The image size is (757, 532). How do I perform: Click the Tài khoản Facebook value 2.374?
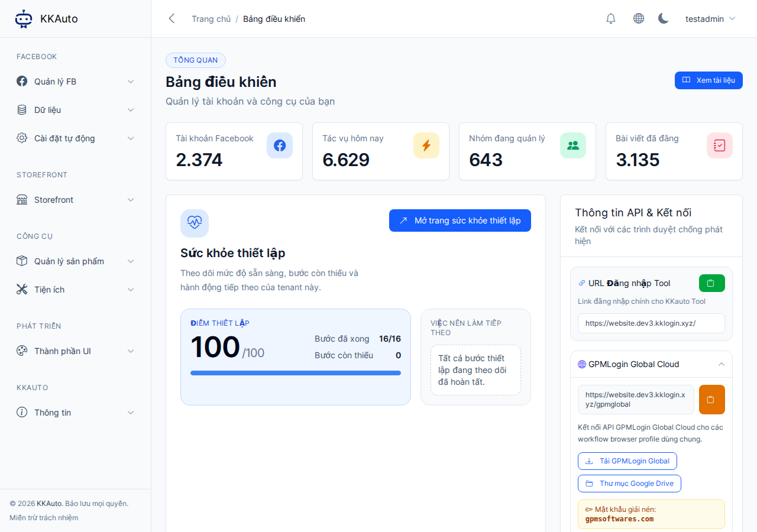(199, 160)
